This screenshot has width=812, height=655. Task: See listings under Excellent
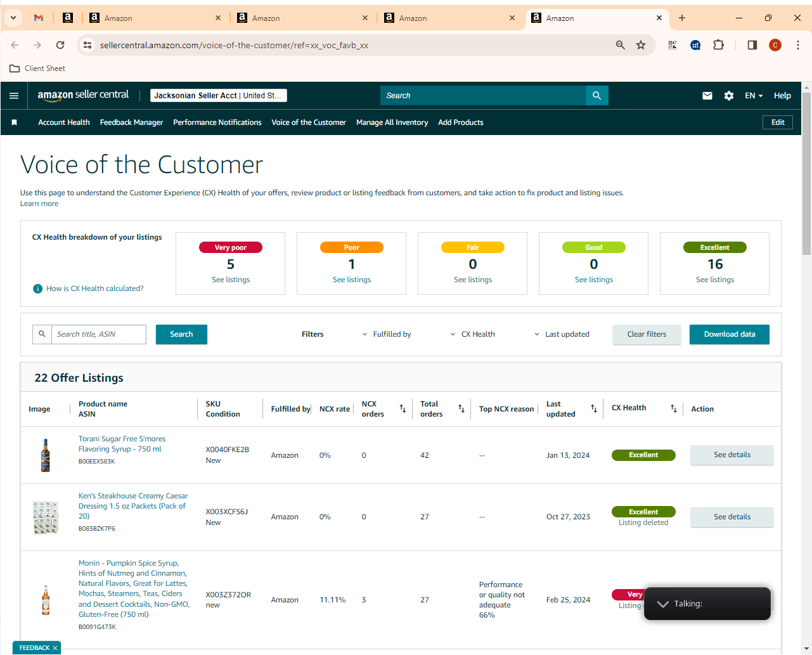[715, 280]
